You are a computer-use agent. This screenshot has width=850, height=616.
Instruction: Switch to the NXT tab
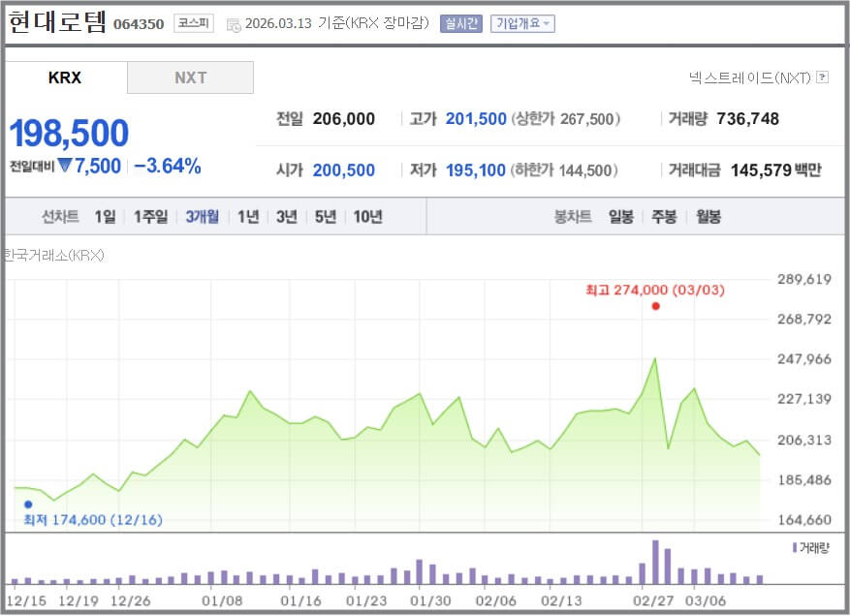(190, 77)
